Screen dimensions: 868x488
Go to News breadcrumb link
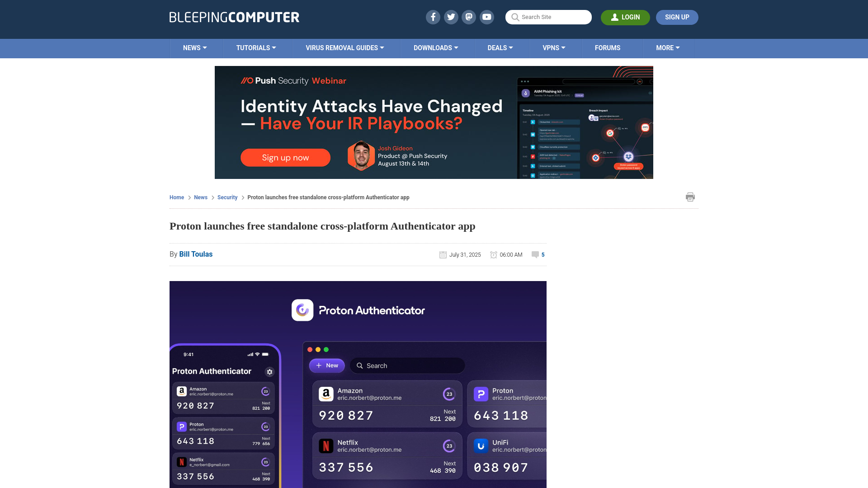201,197
